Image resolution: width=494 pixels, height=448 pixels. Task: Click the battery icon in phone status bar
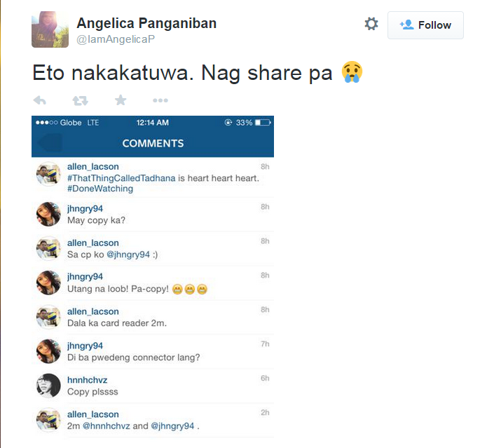point(263,122)
